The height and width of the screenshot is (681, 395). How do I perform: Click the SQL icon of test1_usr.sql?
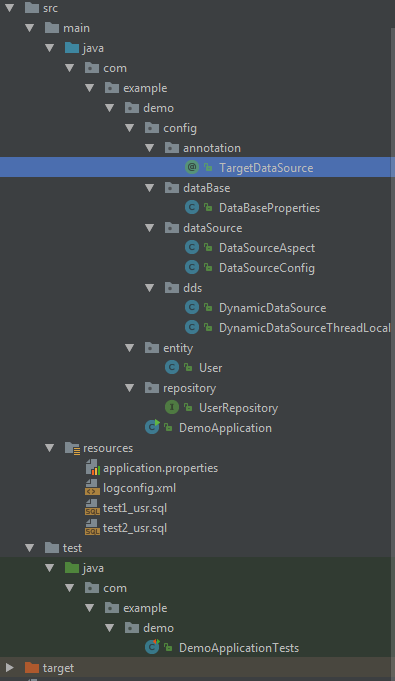(x=92, y=507)
